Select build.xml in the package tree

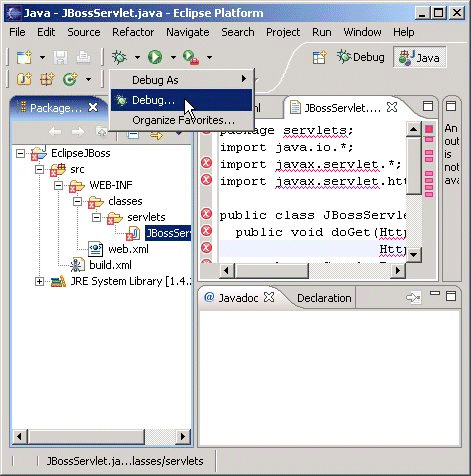pyautogui.click(x=110, y=265)
